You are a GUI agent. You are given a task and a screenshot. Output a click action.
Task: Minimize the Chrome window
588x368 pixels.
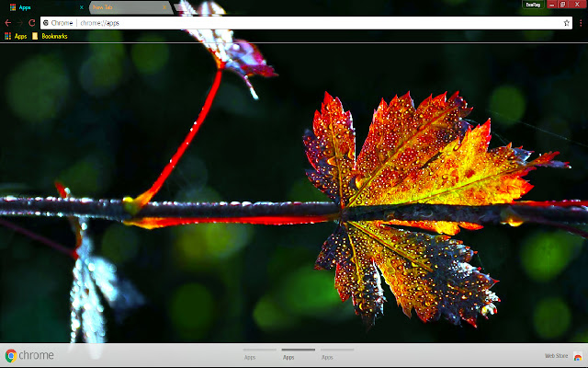pyautogui.click(x=551, y=5)
